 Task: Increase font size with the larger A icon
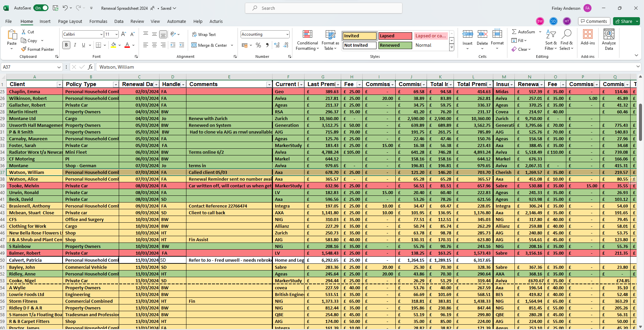tap(123, 34)
